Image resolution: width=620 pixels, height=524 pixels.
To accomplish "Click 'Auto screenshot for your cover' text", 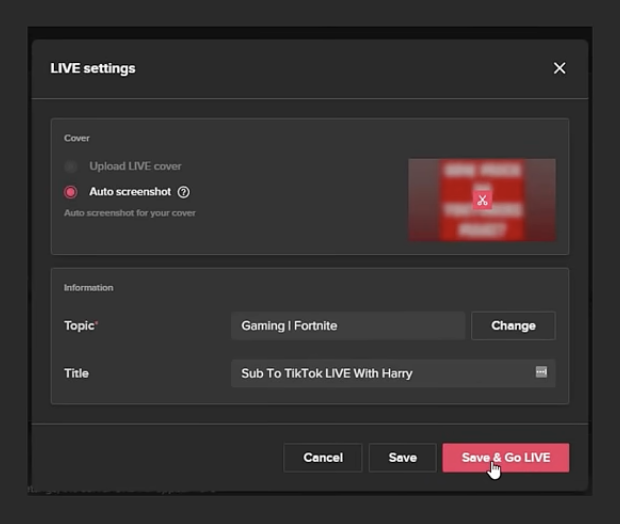I will point(130,213).
